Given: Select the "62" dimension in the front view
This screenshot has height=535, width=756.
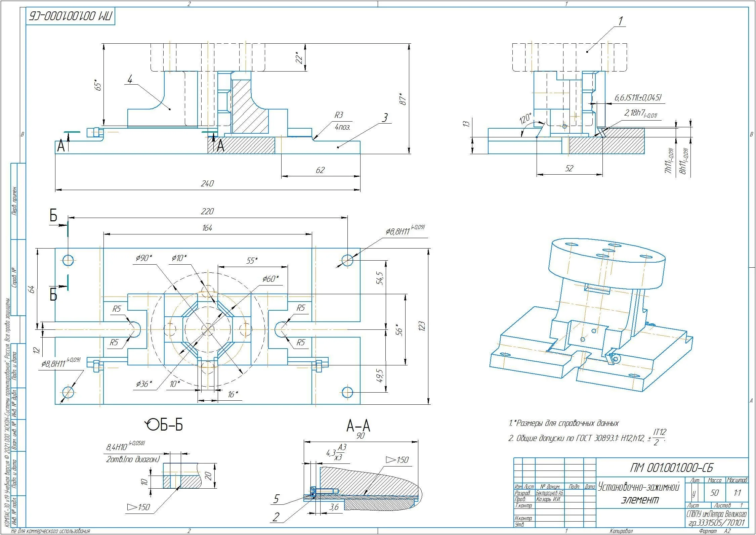Looking at the screenshot, I should point(320,170).
